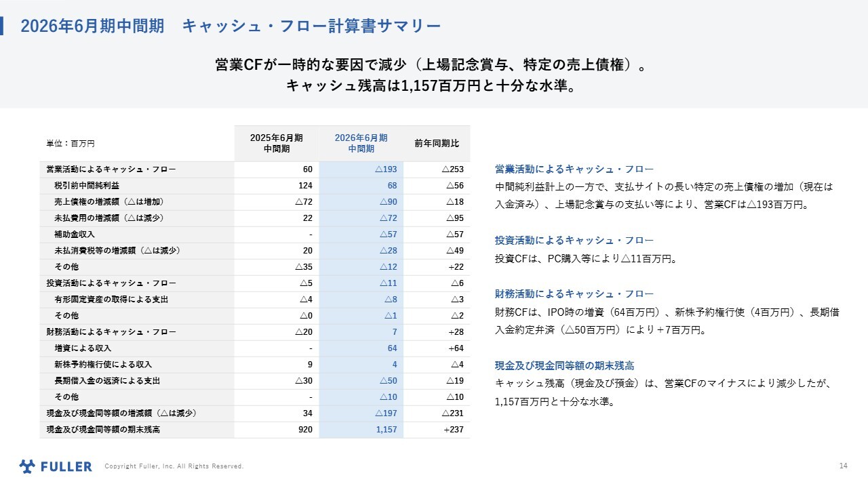The height and width of the screenshot is (488, 868).
Task: Select the 2026年6月期 中間期 column header
Action: click(x=361, y=143)
